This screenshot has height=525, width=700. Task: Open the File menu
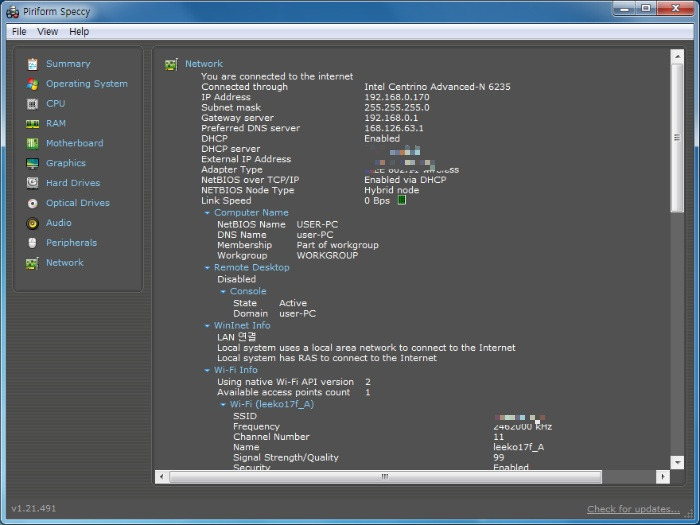19,32
